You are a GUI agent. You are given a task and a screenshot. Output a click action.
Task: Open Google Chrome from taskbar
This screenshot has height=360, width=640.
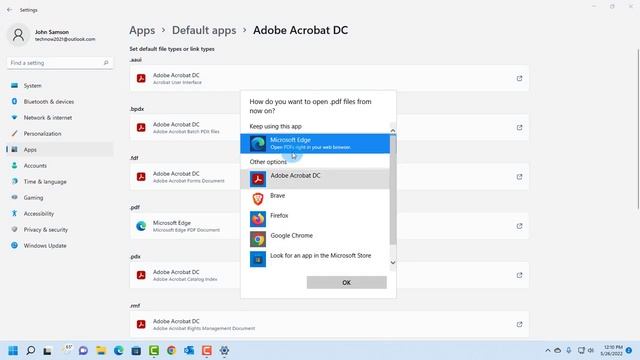[x=171, y=350]
